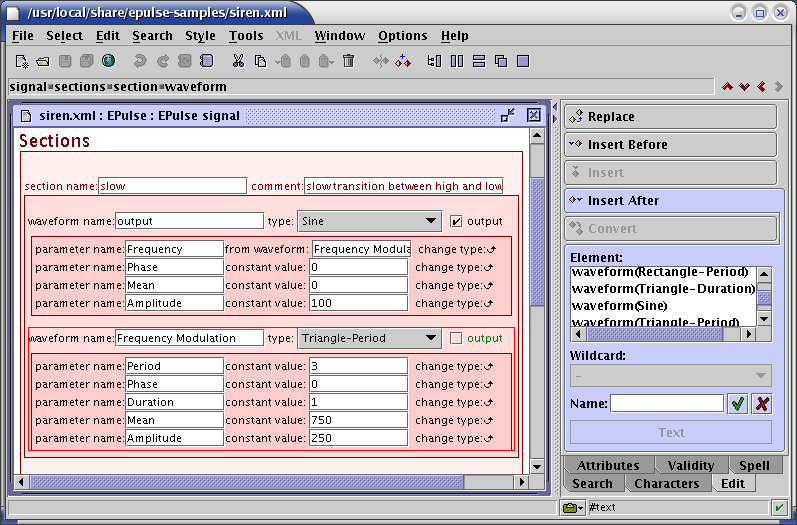Image resolution: width=797 pixels, height=525 pixels.
Task: Click the red down arrow select child icon
Action: click(745, 87)
